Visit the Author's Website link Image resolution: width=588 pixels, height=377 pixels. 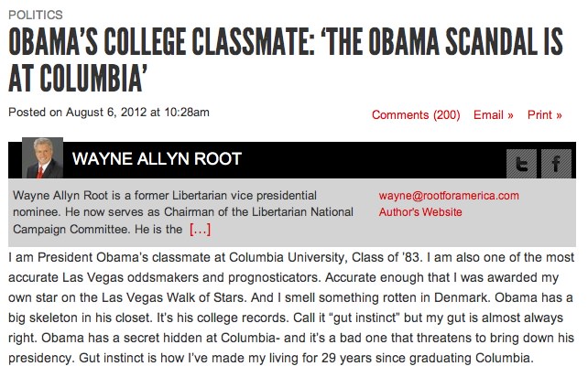[x=420, y=212]
